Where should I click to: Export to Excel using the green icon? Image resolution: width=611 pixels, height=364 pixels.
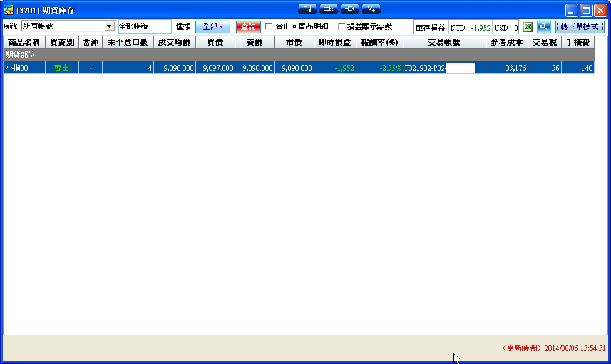[528, 27]
